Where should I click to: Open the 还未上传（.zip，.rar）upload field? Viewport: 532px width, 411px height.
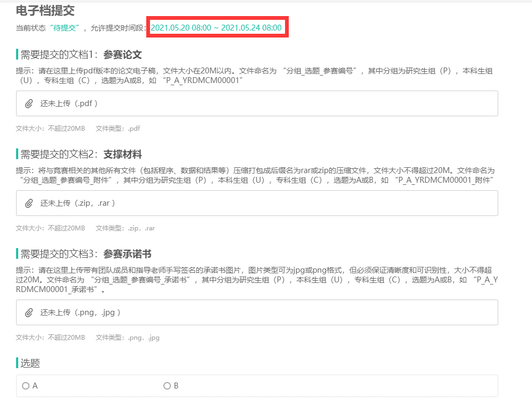tap(78, 203)
